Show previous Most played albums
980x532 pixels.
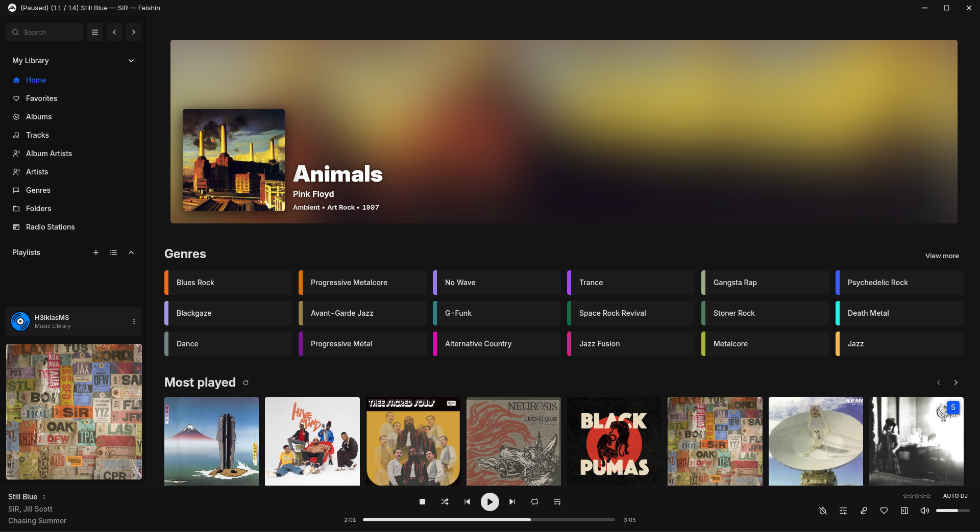tap(939, 383)
